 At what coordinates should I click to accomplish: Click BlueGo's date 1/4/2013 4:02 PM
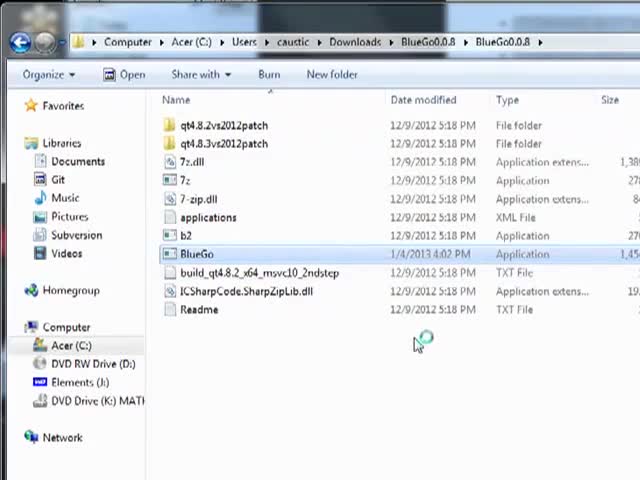(430, 254)
